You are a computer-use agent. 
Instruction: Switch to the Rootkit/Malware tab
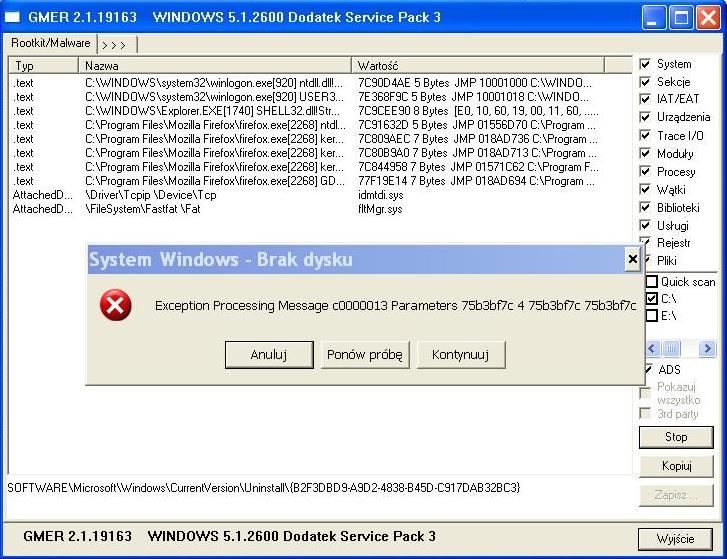tap(51, 43)
